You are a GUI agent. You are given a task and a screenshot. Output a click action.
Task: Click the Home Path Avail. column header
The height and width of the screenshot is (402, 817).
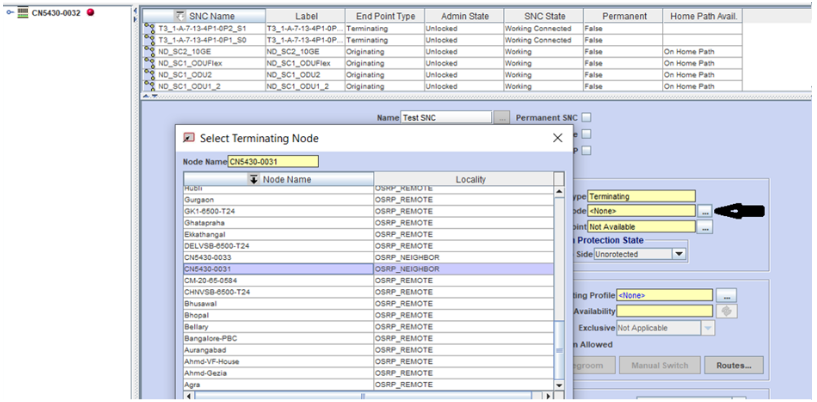(703, 16)
